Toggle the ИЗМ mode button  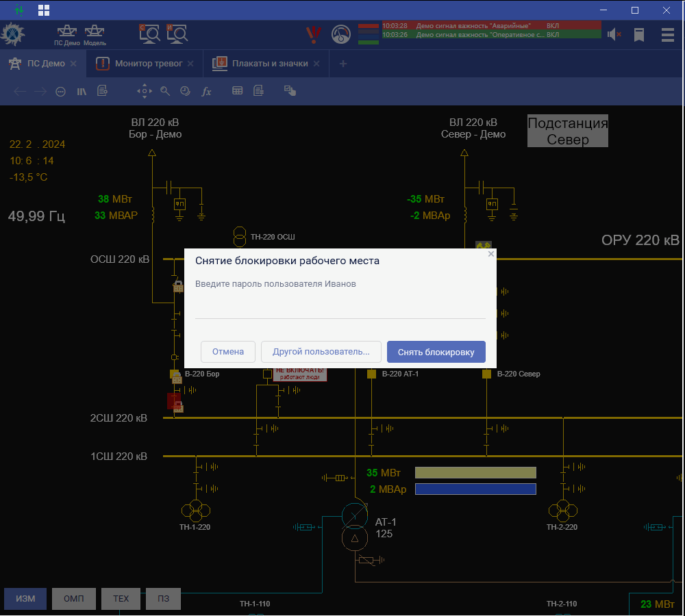pos(25,599)
